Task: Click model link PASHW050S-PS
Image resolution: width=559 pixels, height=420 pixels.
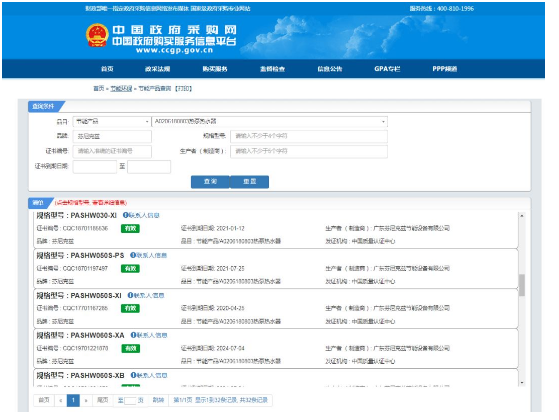Action: (x=97, y=255)
